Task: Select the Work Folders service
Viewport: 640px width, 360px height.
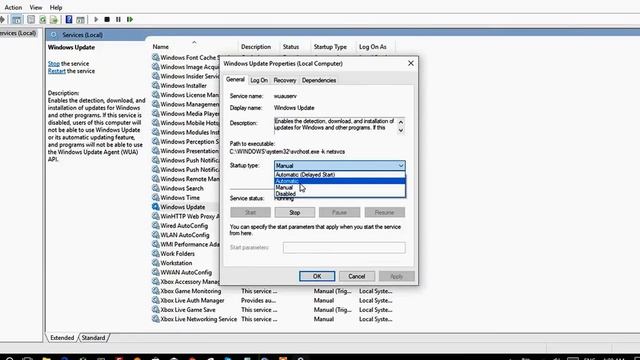Action: [x=177, y=253]
